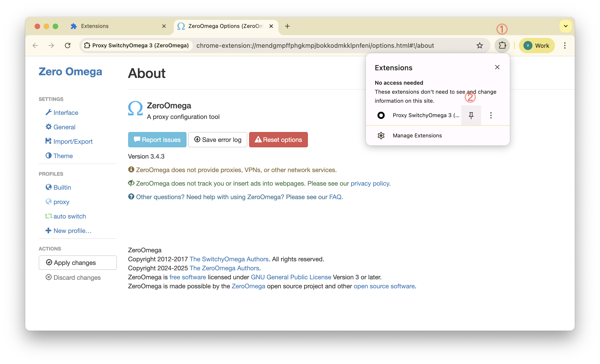Open The SwitchyOmega Authors link
The image size is (600, 364).
tap(229, 259)
